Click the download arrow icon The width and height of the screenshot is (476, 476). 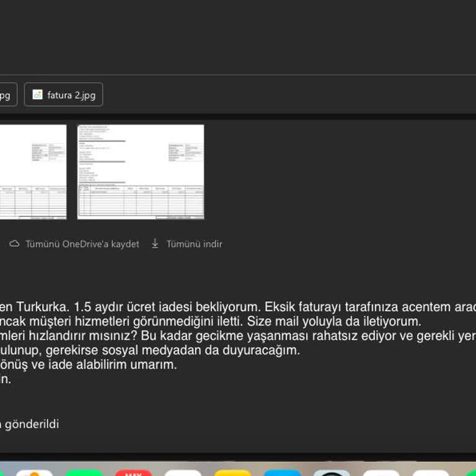(x=155, y=244)
